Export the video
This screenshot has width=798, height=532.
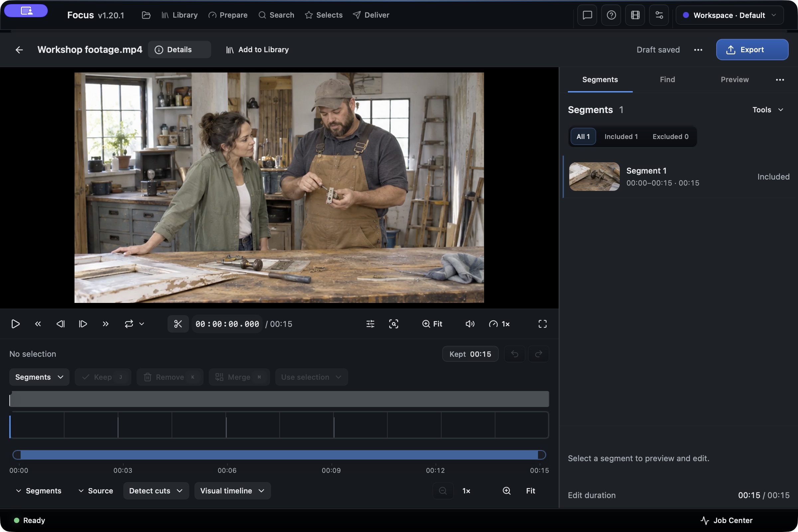tap(752, 50)
